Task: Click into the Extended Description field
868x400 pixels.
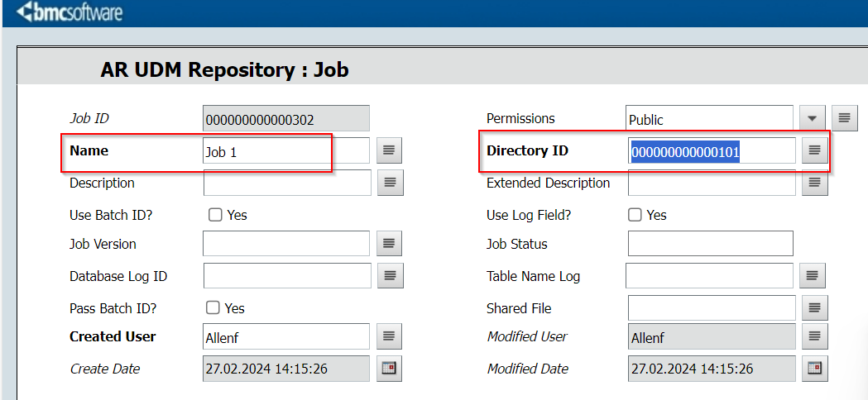Action: point(712,183)
